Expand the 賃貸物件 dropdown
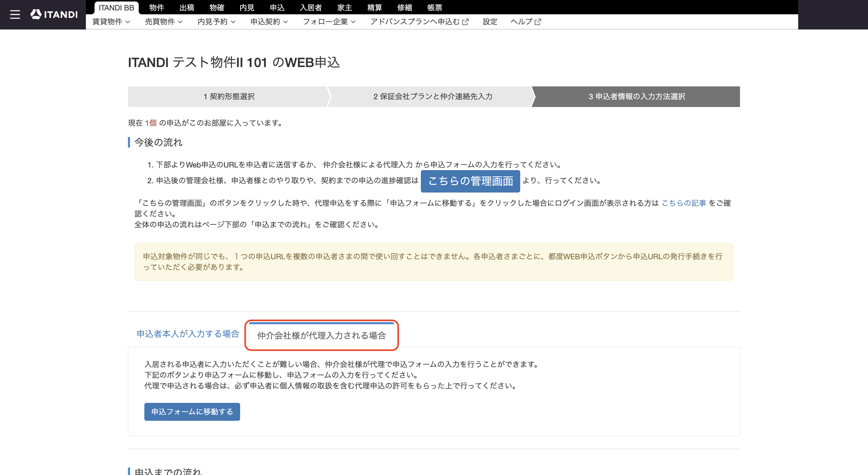Screen dimensions: 868x475 point(111,22)
